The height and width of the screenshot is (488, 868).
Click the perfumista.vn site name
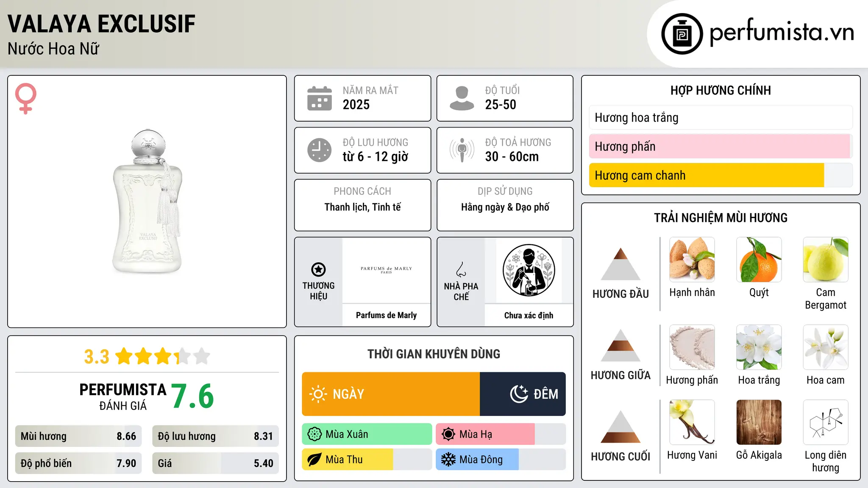coord(782,32)
